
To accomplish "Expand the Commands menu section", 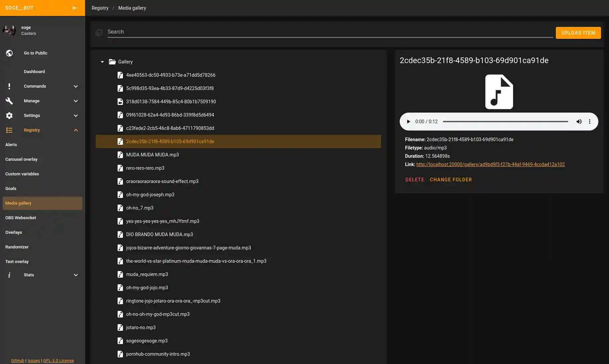I will (x=75, y=86).
